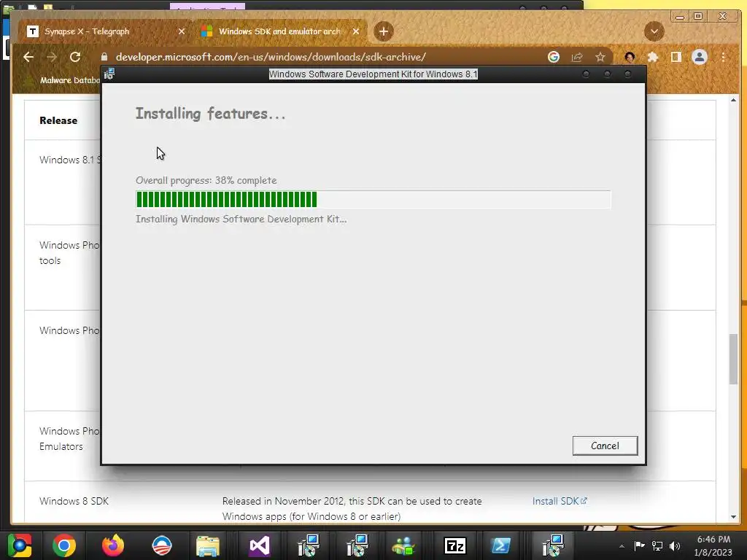Open Chrome from taskbar
747x560 pixels.
(64, 545)
